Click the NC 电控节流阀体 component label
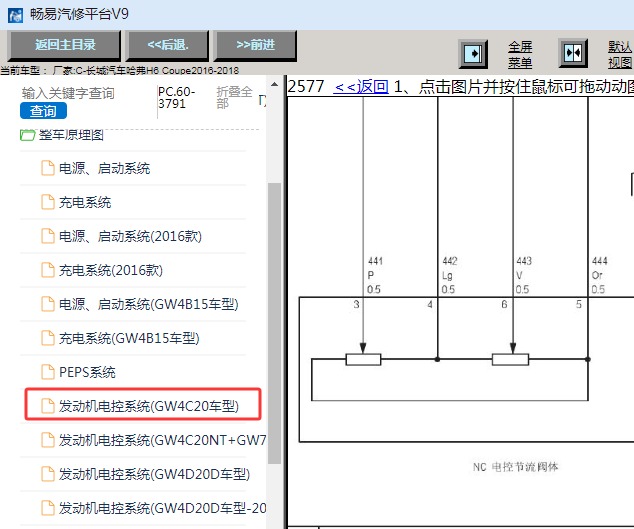The height and width of the screenshot is (529, 634). click(516, 467)
